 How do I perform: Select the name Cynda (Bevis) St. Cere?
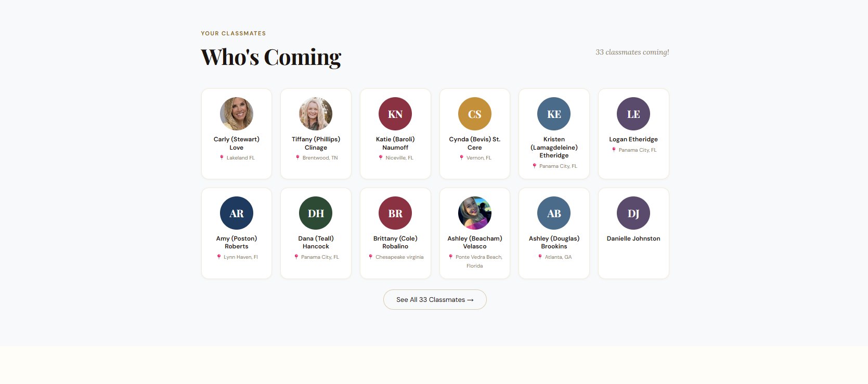pos(475,143)
